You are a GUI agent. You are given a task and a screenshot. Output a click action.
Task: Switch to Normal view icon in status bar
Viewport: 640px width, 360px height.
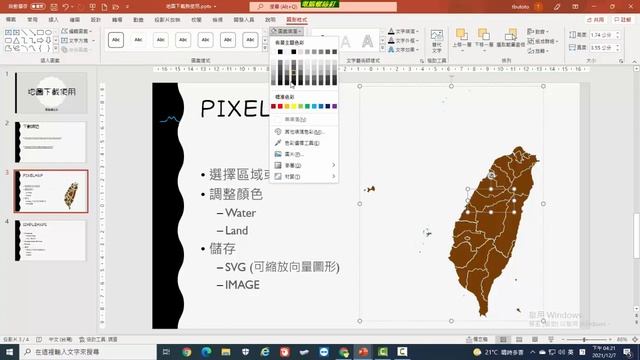[503, 339]
